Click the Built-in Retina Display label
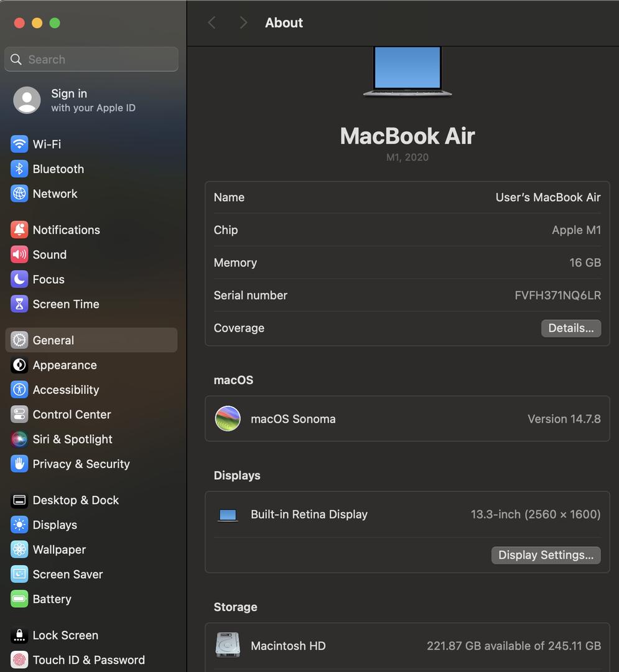The image size is (619, 672). (x=309, y=515)
